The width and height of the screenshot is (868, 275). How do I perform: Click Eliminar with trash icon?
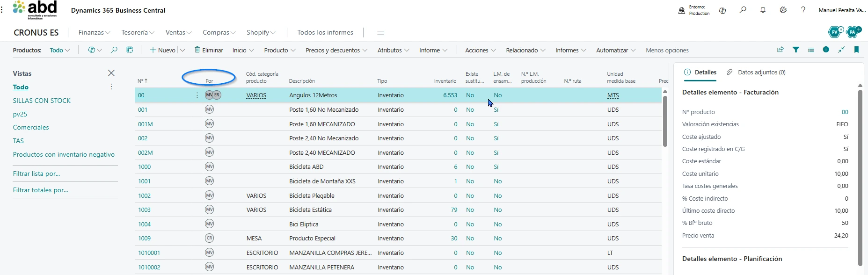[x=209, y=50]
